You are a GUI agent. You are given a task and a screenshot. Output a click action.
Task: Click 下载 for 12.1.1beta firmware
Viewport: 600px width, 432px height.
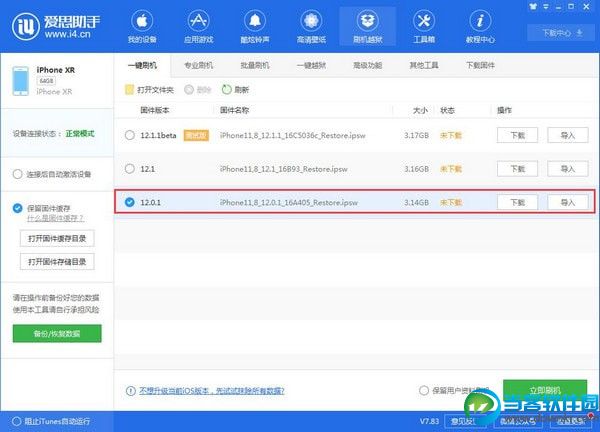[x=517, y=135]
